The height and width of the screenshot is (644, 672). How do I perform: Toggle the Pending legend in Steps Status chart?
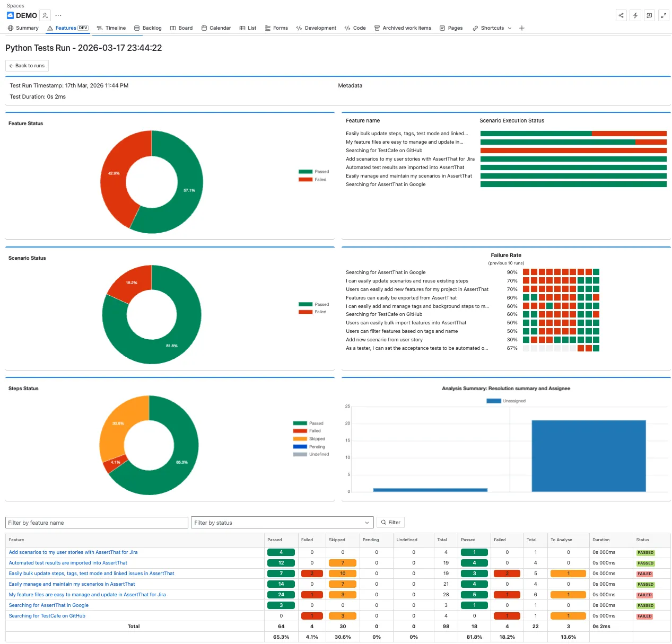309,447
